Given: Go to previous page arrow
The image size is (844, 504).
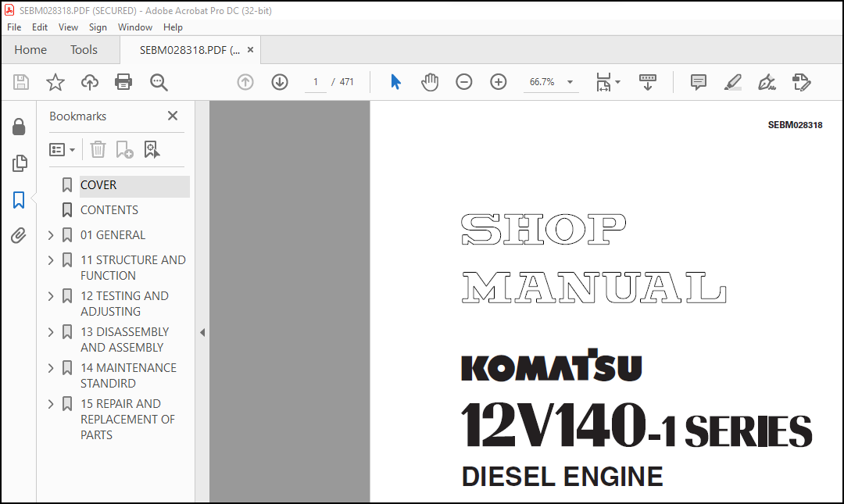Looking at the screenshot, I should point(245,82).
